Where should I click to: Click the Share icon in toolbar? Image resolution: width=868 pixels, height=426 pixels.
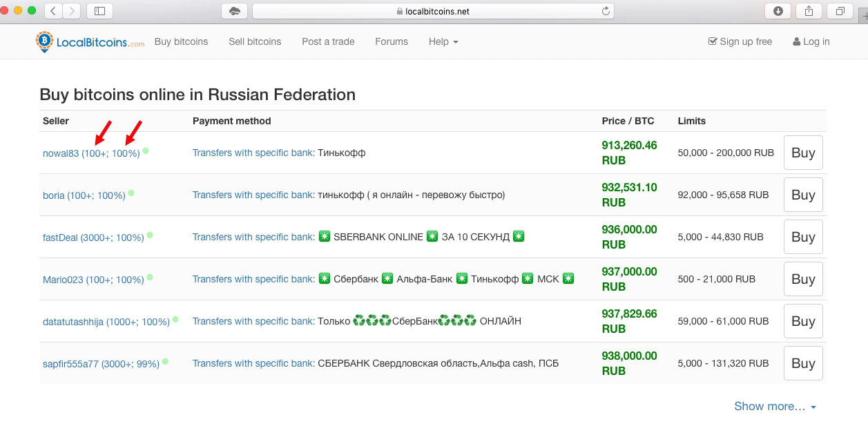tap(809, 10)
